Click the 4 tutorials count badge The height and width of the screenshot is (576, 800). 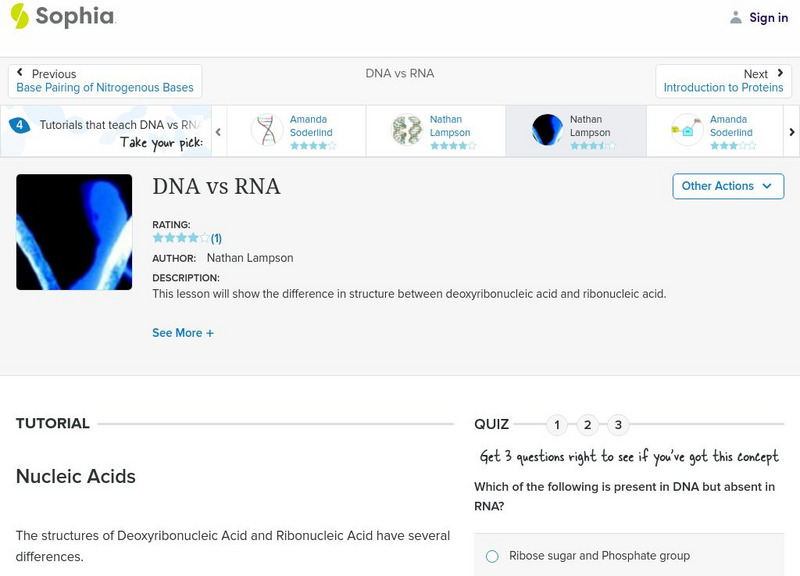[19, 125]
